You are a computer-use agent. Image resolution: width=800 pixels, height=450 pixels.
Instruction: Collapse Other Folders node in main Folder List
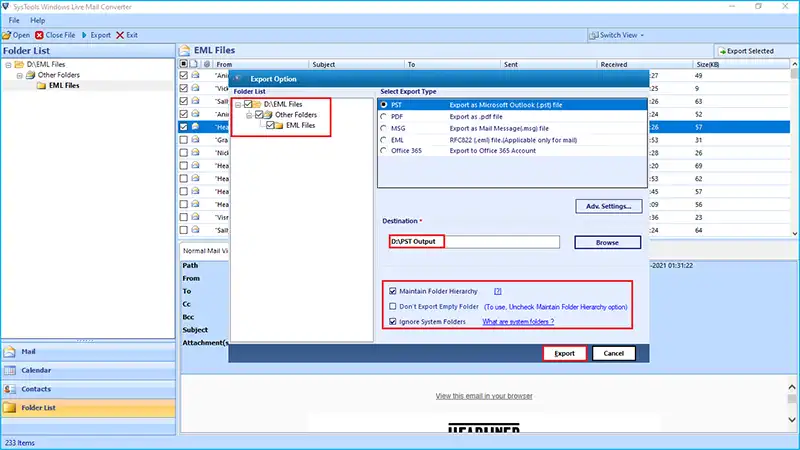pos(19,76)
